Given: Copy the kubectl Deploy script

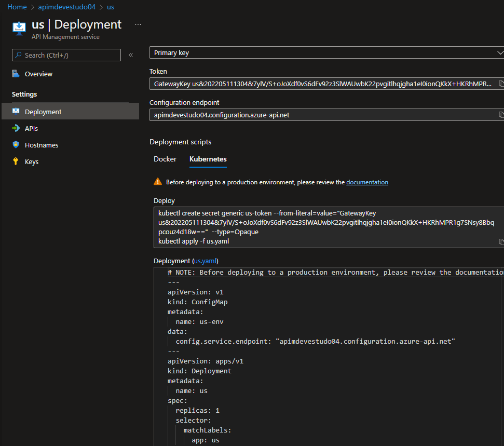Looking at the screenshot, I should pos(501,241).
